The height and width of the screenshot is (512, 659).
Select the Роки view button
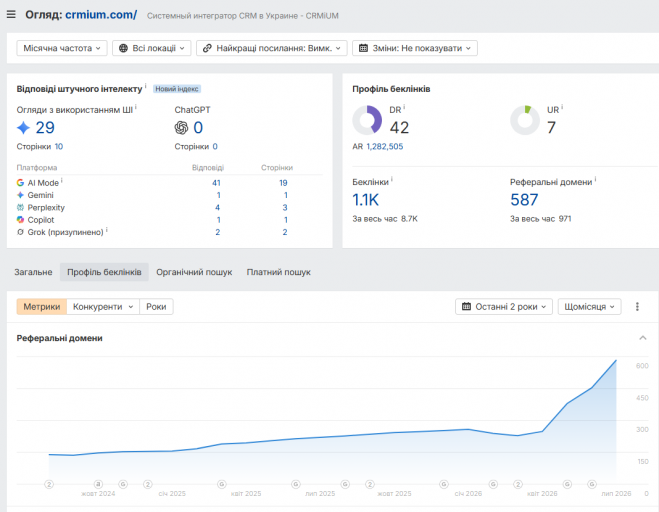(x=156, y=306)
